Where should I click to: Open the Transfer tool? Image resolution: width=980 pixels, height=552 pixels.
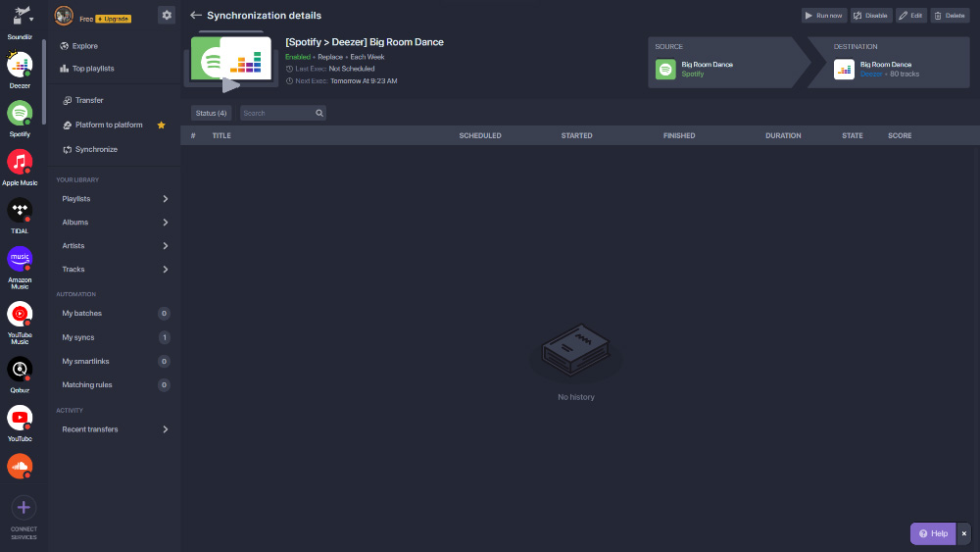click(x=83, y=100)
